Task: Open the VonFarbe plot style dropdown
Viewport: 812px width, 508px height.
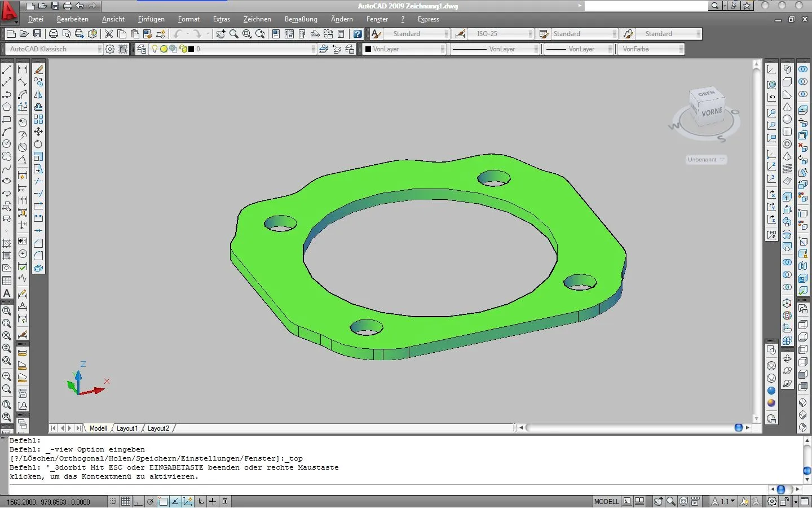Action: 681,49
